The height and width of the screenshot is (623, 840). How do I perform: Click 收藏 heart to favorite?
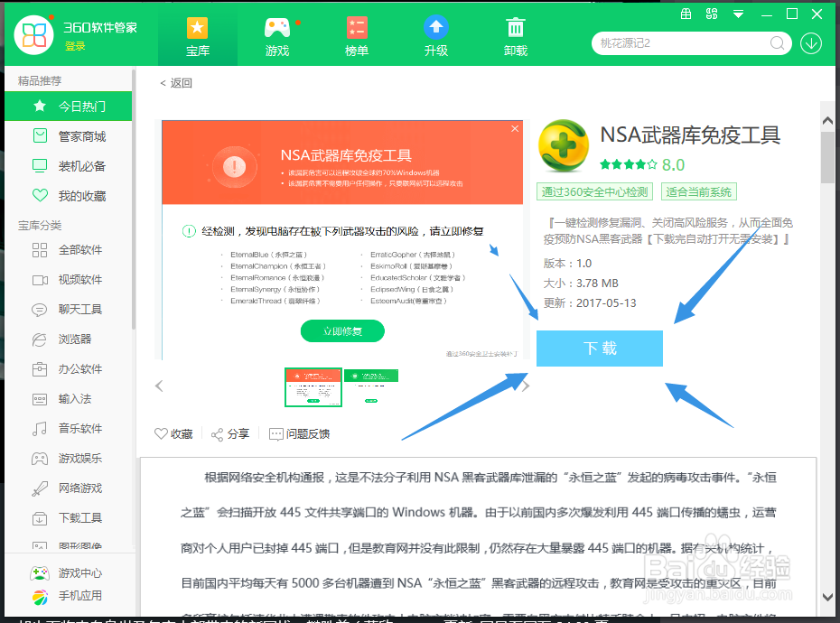pyautogui.click(x=173, y=434)
